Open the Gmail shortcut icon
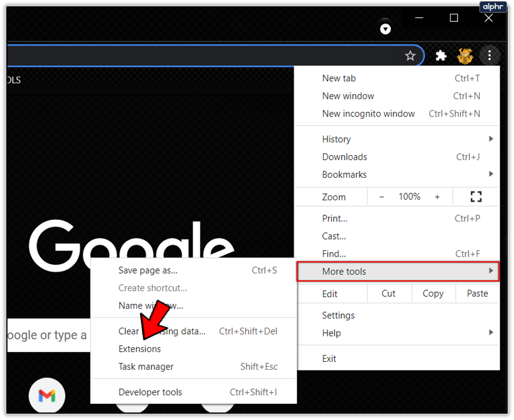 47,395
